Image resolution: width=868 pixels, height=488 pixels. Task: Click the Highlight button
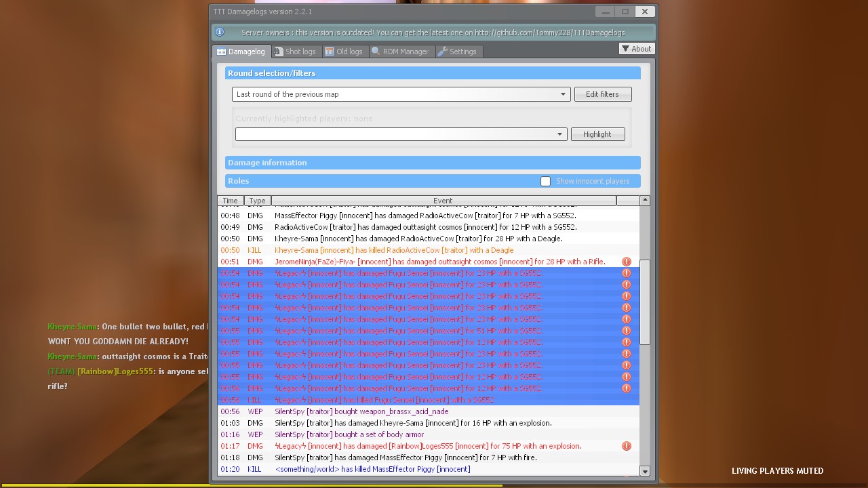tap(597, 134)
